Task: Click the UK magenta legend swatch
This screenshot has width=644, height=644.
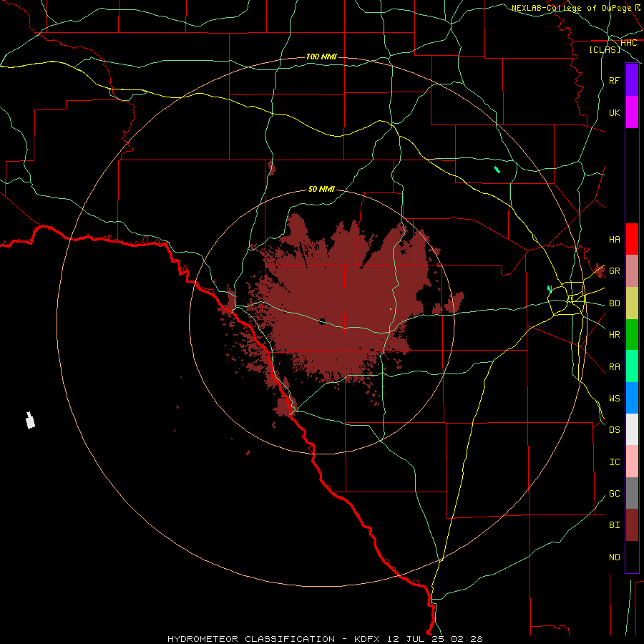Action: pyautogui.click(x=632, y=112)
